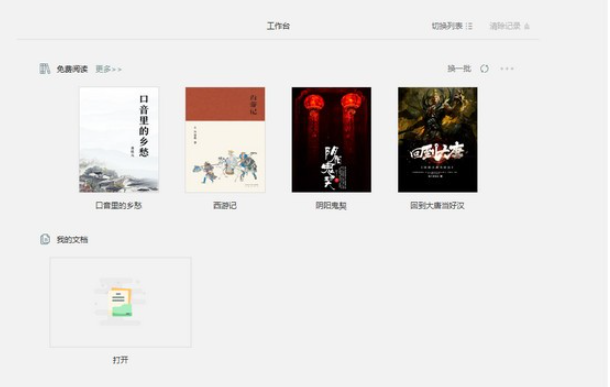The width and height of the screenshot is (610, 387).
Task: Open the 西游记 book cover
Action: 225,140
